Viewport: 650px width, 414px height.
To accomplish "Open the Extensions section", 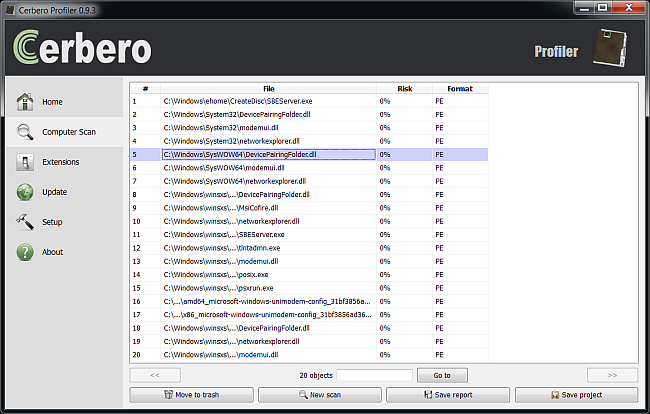I will point(65,162).
